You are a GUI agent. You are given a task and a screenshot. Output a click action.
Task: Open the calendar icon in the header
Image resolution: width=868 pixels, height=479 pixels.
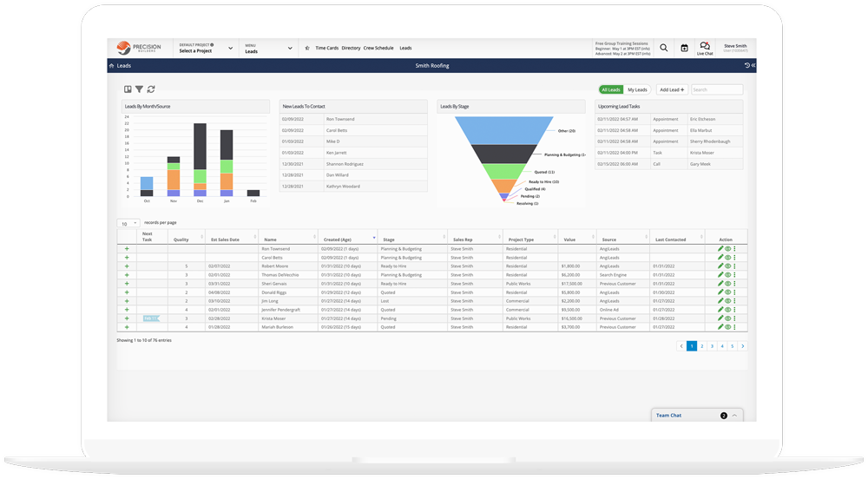point(684,48)
